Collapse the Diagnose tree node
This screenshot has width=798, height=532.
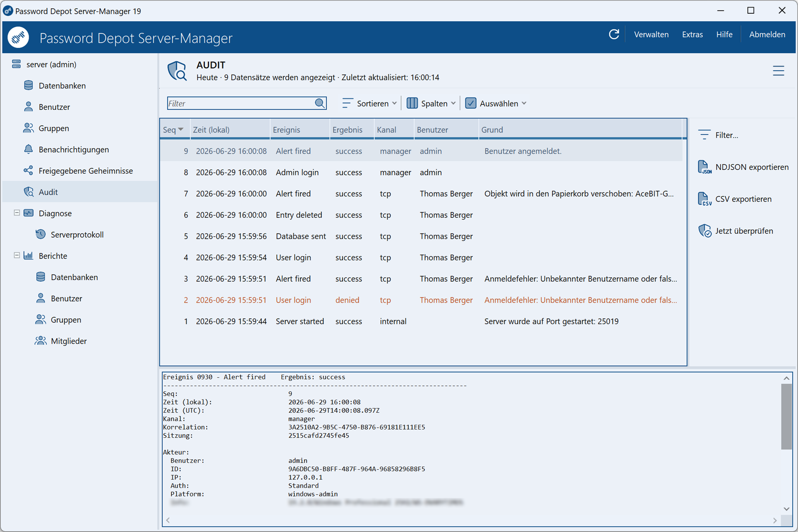tap(17, 213)
